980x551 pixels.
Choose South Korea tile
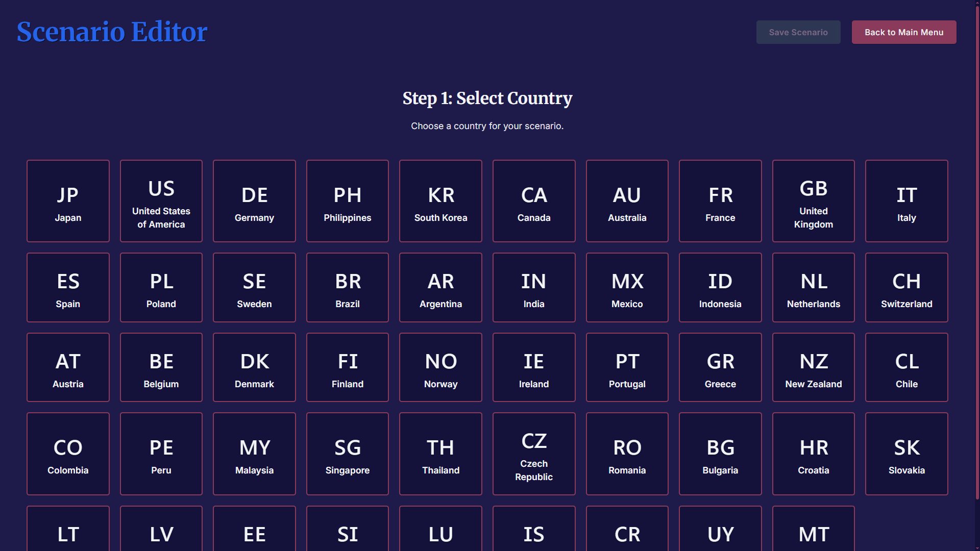tap(440, 201)
